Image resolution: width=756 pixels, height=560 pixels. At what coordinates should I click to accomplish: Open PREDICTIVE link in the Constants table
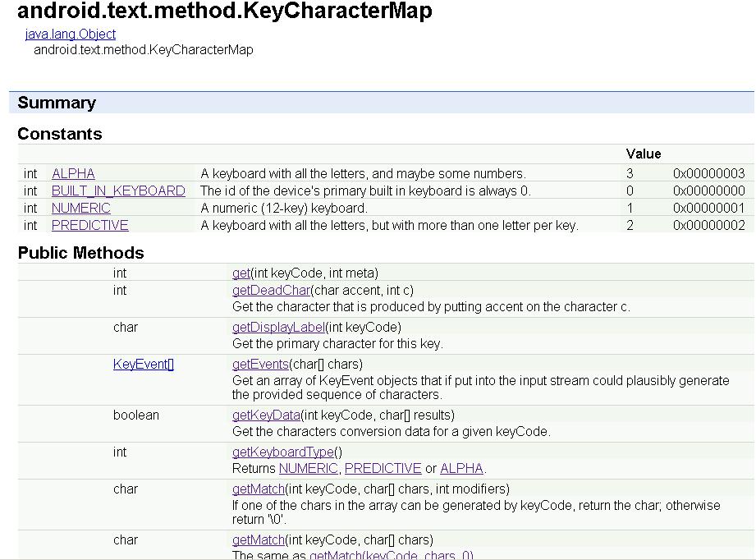tap(89, 225)
